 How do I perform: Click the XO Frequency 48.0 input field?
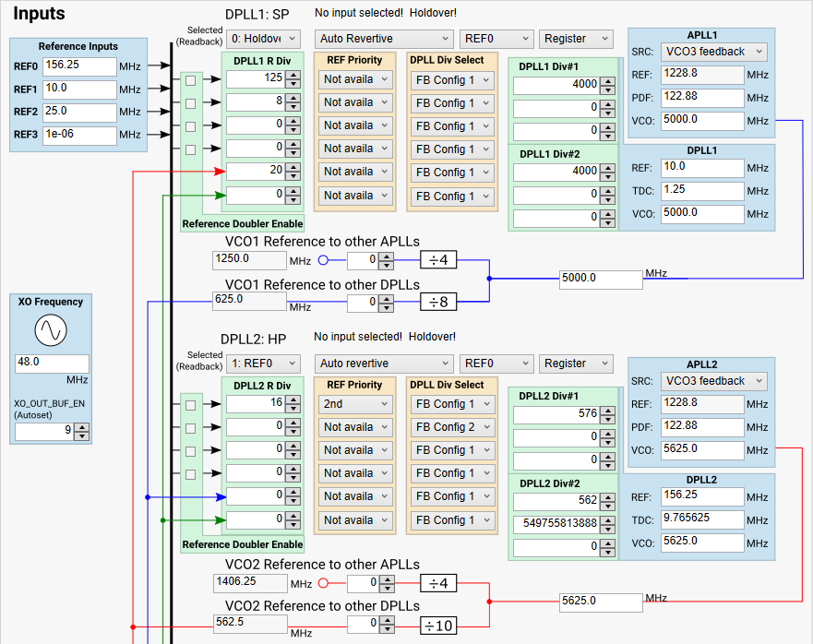pos(52,364)
